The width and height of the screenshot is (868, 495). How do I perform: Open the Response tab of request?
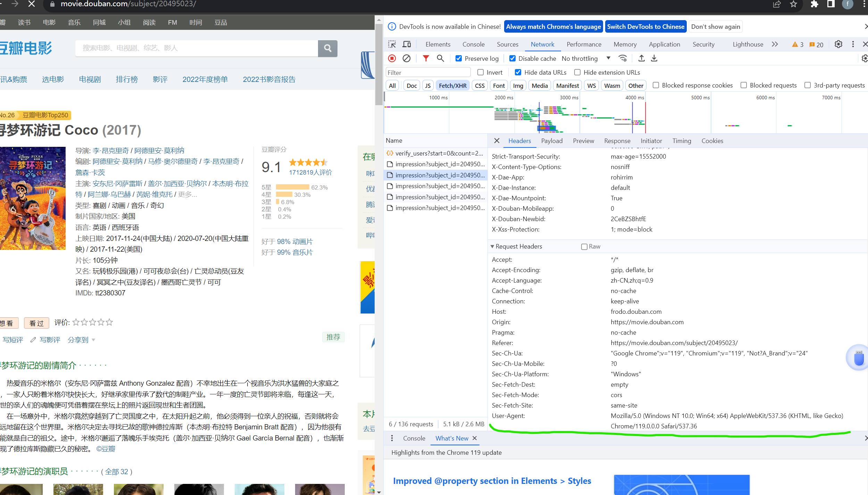coord(617,141)
